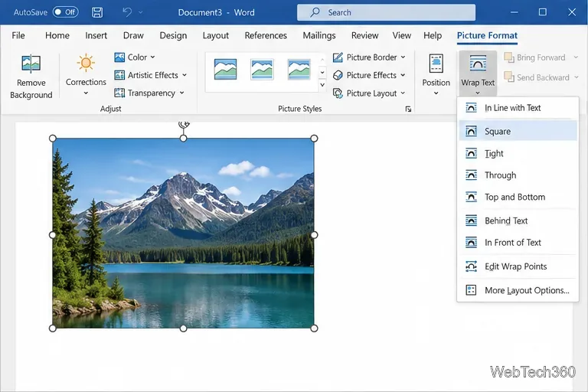Click the Position icon
Screen dimensions: 588x392
[x=436, y=64]
